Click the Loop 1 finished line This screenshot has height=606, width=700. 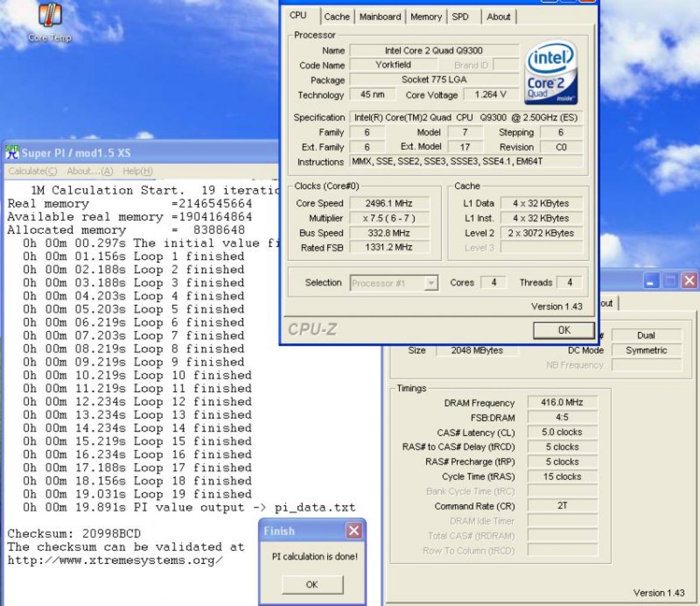[134, 256]
